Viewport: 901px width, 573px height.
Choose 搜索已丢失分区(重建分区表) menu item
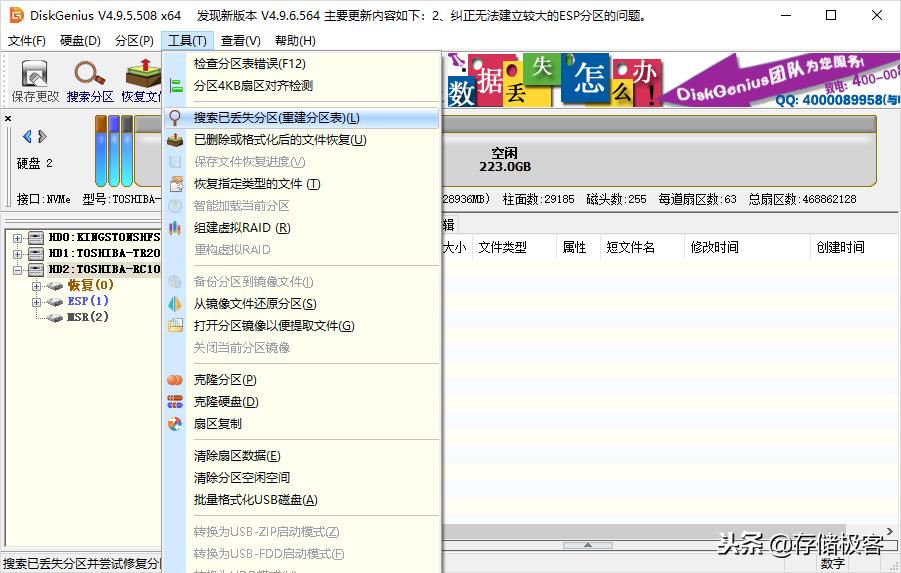302,118
